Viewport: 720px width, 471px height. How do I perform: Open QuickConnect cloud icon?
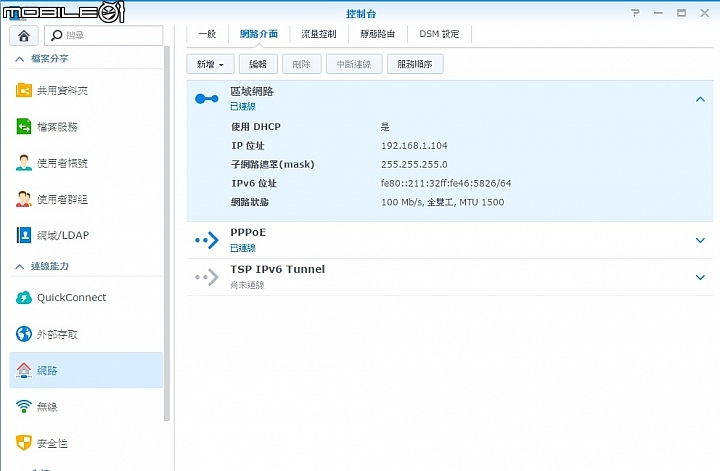tap(24, 297)
